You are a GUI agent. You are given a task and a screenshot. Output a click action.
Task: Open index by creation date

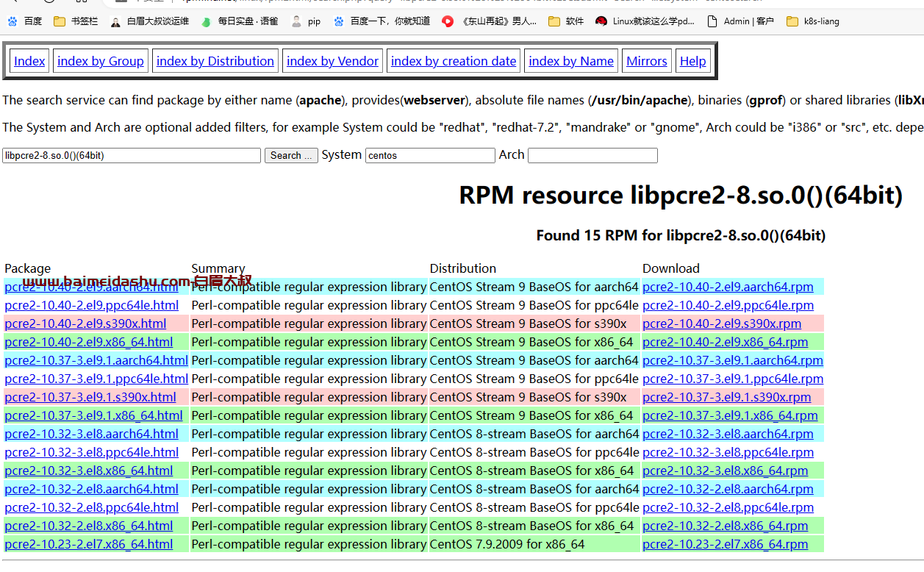(x=454, y=61)
